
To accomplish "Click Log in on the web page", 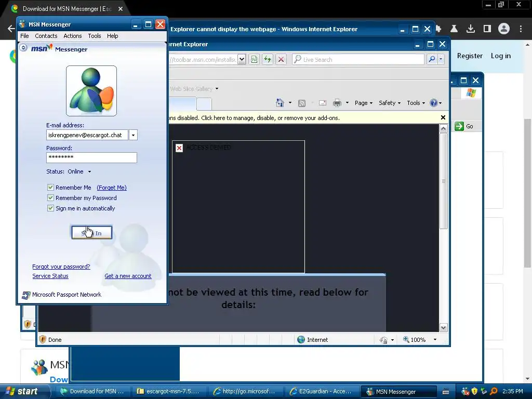I will (500, 56).
